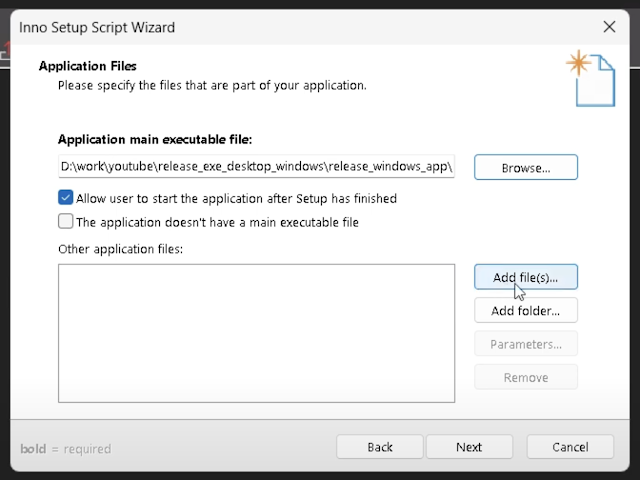The image size is (640, 480).
Task: Click inside the Other application files list
Action: pyautogui.click(x=256, y=333)
